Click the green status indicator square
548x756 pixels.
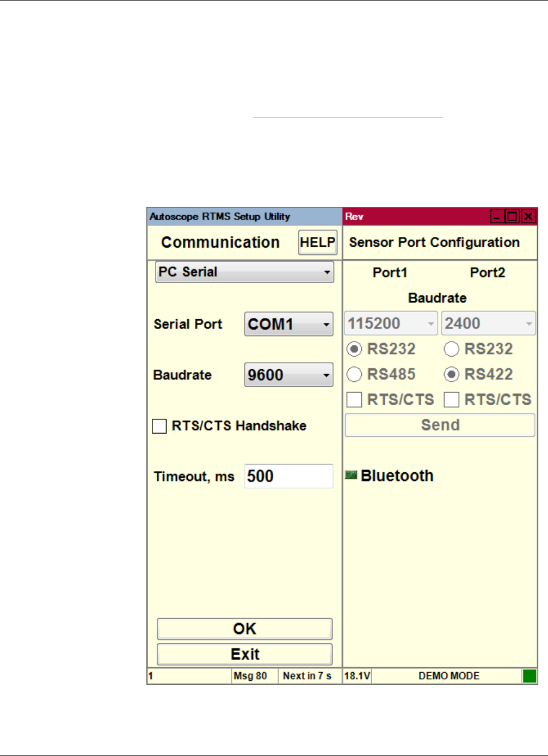tap(529, 676)
